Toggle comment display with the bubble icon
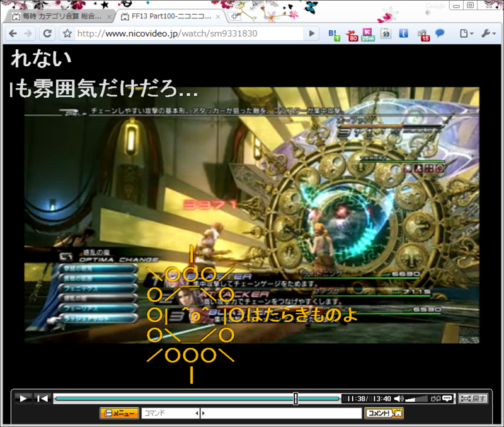The height and width of the screenshot is (427, 504). 447,399
